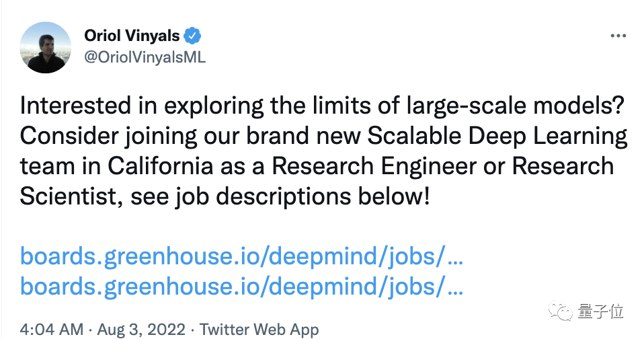Screen dimensions: 644x339
Task: Click the 4:04 AM timestamp
Action: click(52, 330)
